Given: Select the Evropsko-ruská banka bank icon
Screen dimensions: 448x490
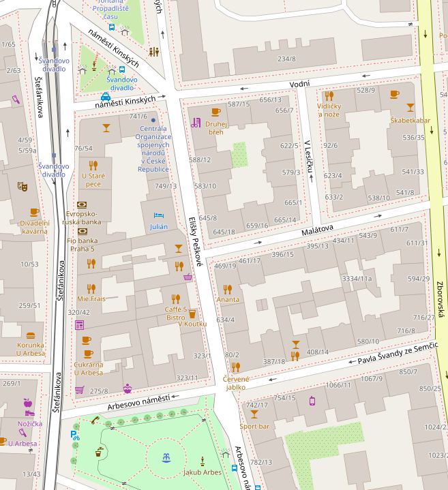Looking at the screenshot, I should point(82,205).
